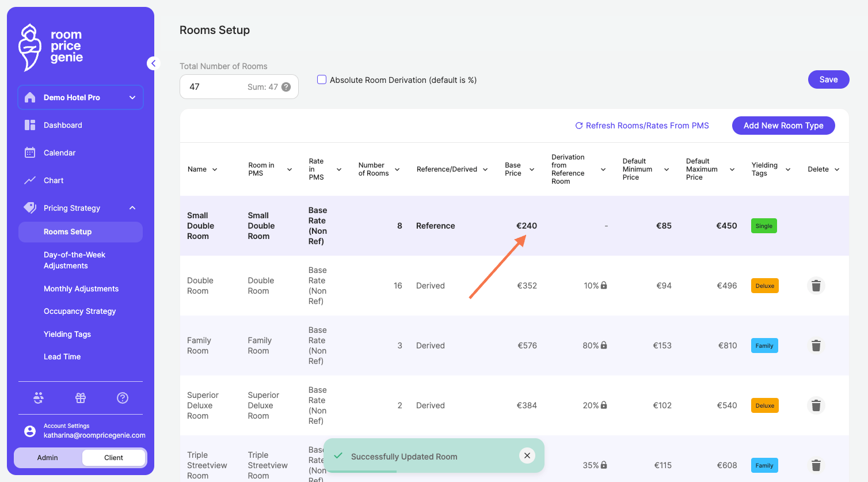The image size is (868, 482).
Task: Sort by the Yielding Tags column header
Action: coord(771,169)
